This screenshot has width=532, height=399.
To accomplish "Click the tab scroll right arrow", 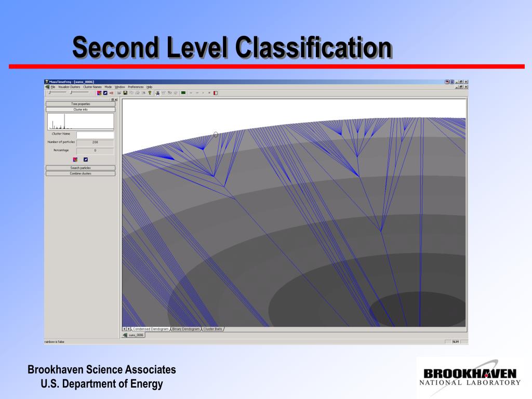I will (x=129, y=329).
